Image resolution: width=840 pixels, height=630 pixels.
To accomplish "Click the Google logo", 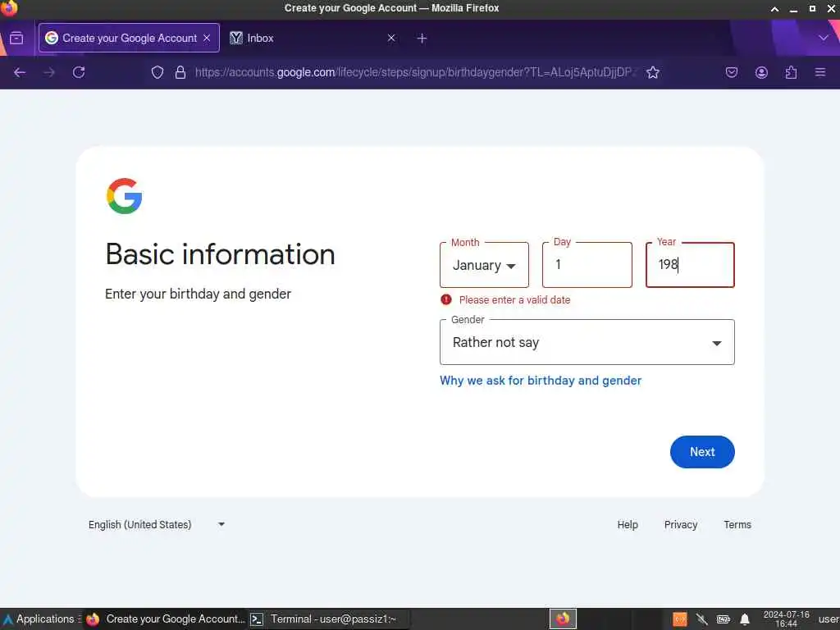I will (125, 196).
